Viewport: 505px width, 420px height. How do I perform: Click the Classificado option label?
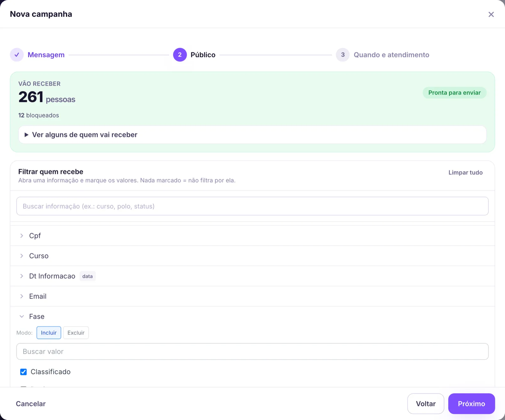[50, 372]
